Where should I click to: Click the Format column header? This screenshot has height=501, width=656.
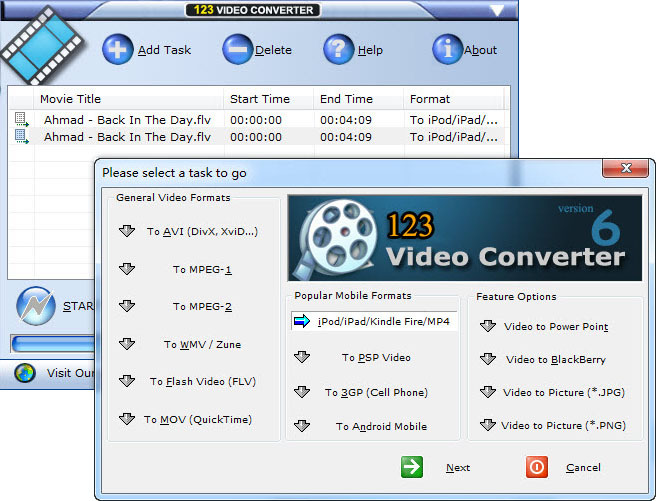454,99
